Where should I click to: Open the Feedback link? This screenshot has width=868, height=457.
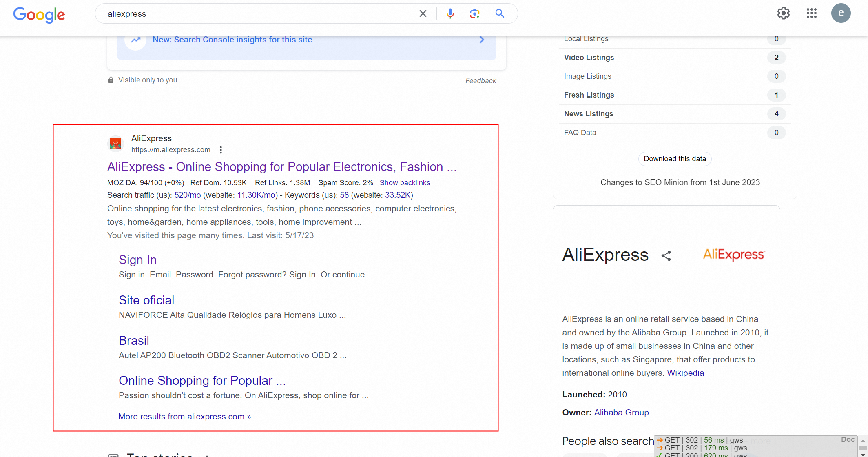pyautogui.click(x=480, y=81)
